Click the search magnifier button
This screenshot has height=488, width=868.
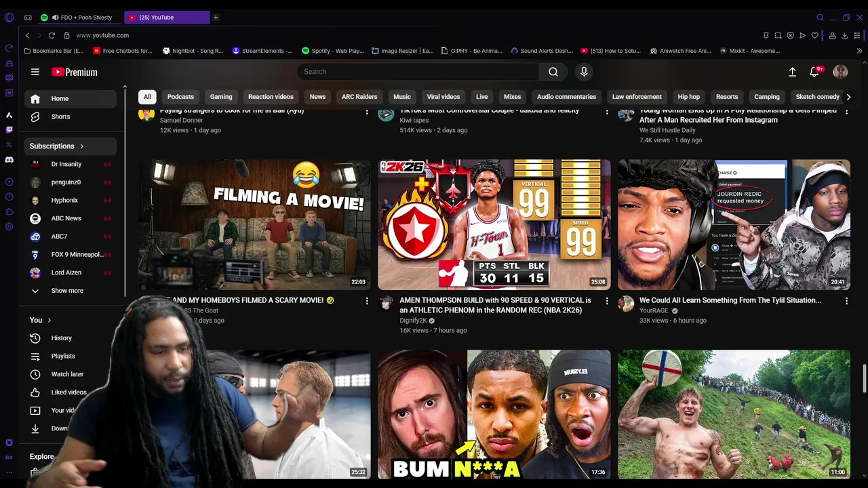pyautogui.click(x=553, y=72)
